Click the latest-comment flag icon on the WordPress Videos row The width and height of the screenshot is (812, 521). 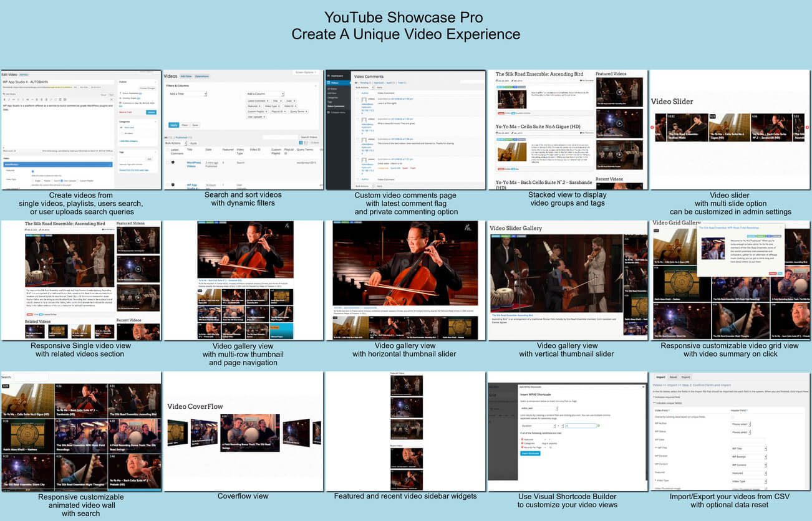(173, 161)
